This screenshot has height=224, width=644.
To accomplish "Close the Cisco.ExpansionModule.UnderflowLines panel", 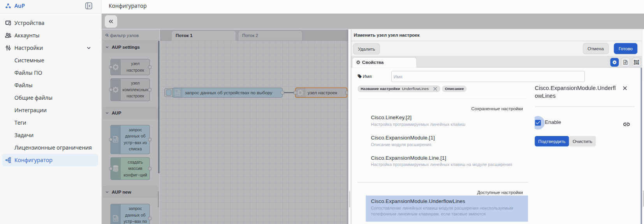I will pos(625,88).
